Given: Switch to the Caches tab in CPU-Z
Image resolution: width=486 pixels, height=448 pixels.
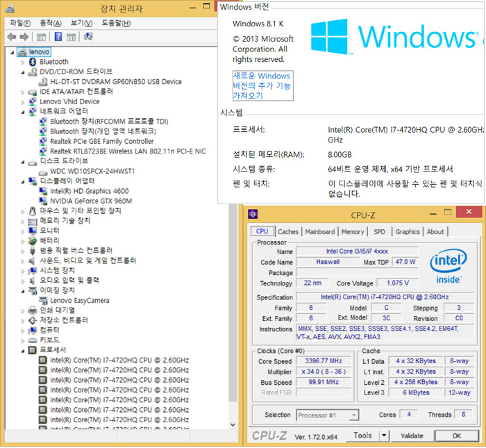Looking at the screenshot, I should (288, 231).
